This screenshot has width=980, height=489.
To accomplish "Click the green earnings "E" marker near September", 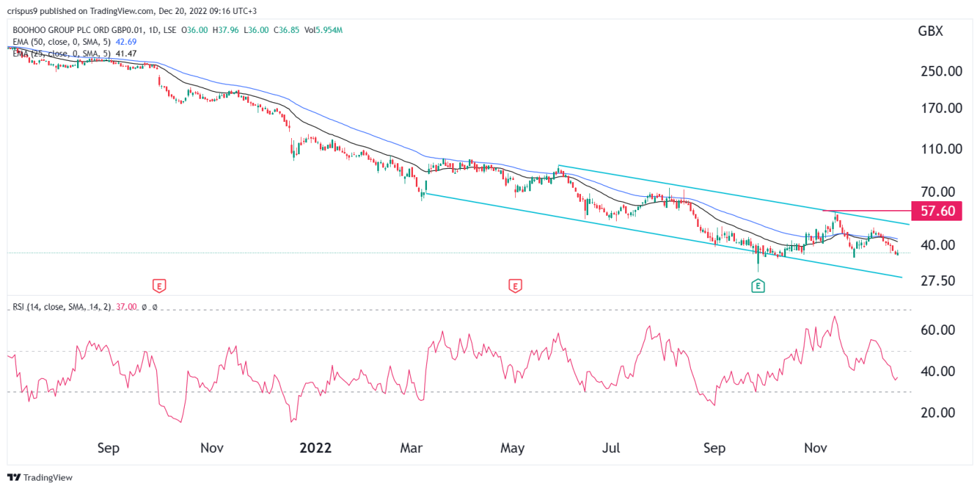I will pyautogui.click(x=757, y=286).
